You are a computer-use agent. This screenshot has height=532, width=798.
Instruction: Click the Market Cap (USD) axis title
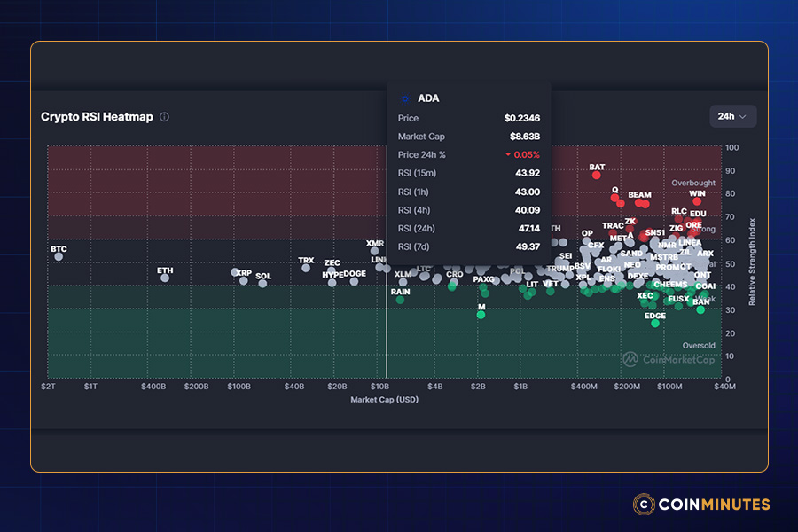384,400
